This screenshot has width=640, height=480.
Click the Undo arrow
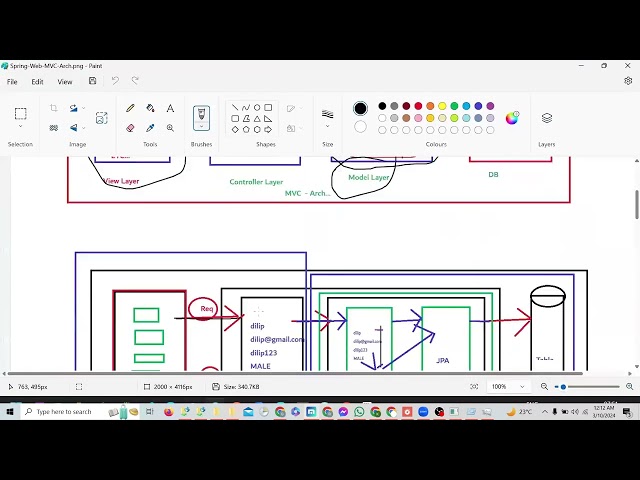(x=115, y=81)
